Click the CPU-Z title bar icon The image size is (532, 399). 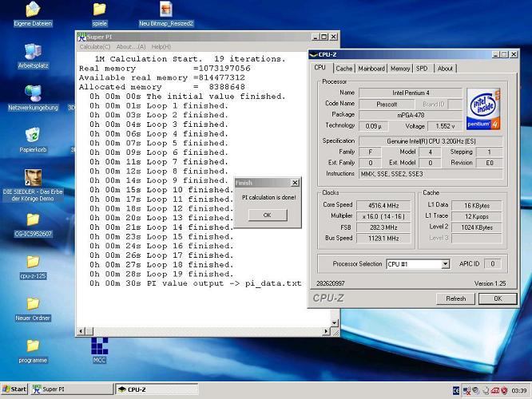click(x=313, y=54)
